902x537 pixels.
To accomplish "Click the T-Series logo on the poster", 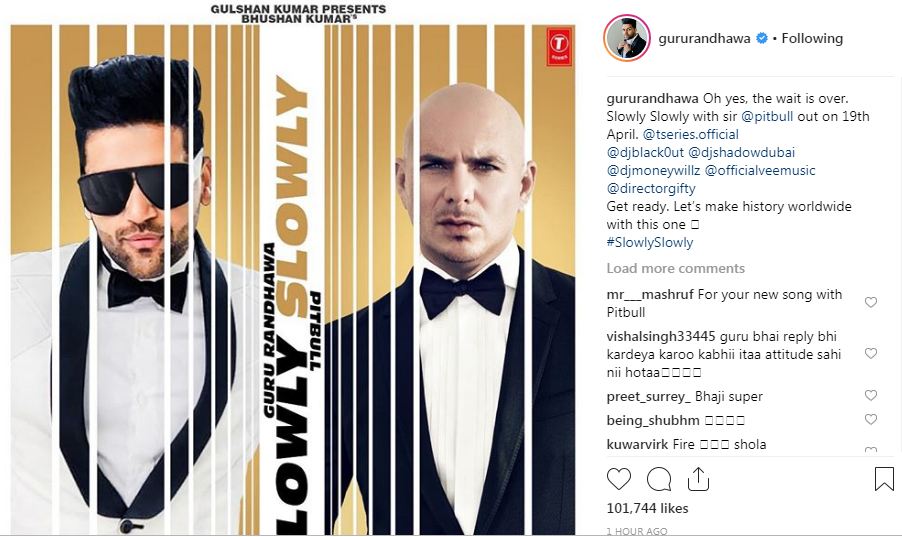I will 559,46.
